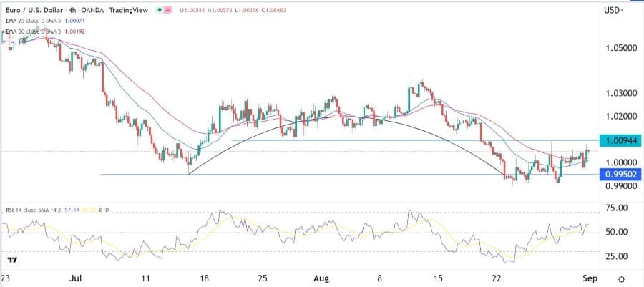Click the 1.00944 price label
644x287 pixels.
click(622, 141)
